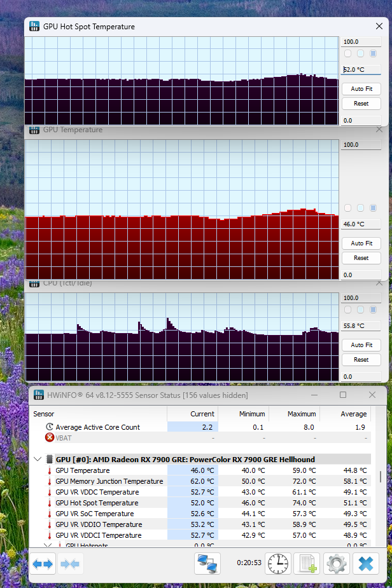The width and height of the screenshot is (392, 588).
Task: Click thermometer icon next to GPU Hot Spot Temperature row
Action: click(49, 503)
